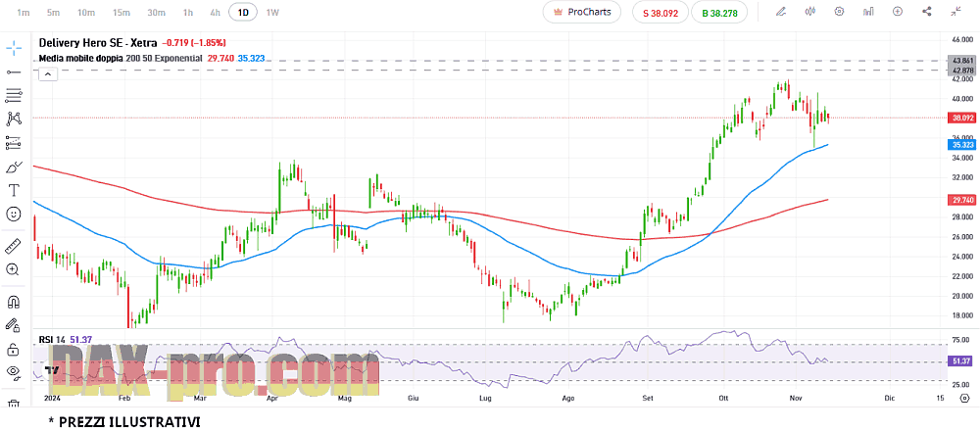Switch to the 1h timeframe
The height and width of the screenshot is (431, 980).
(x=187, y=13)
